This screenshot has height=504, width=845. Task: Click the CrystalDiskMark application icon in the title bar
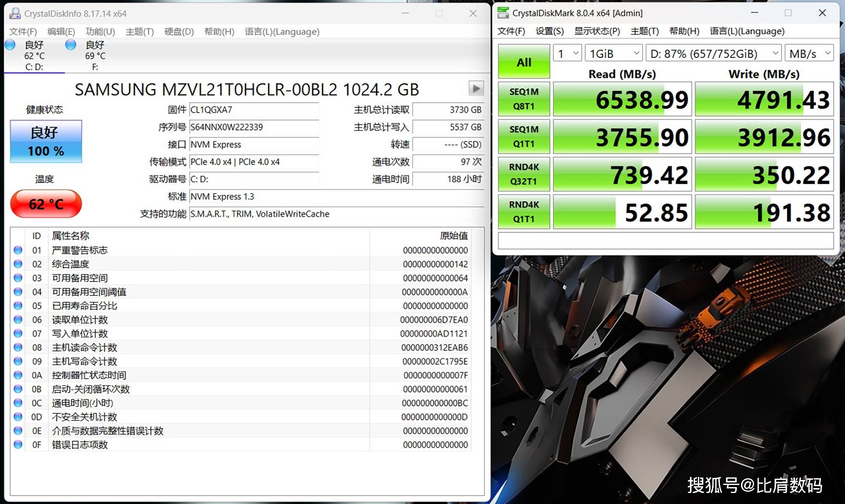(x=503, y=13)
